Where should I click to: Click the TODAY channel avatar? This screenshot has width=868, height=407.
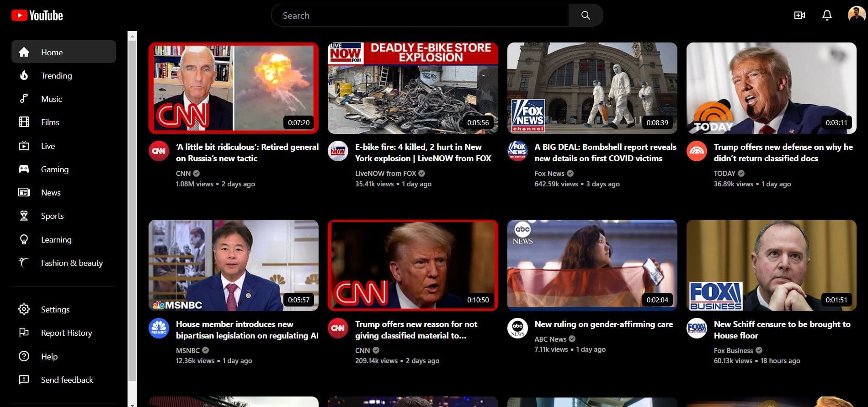tap(697, 151)
